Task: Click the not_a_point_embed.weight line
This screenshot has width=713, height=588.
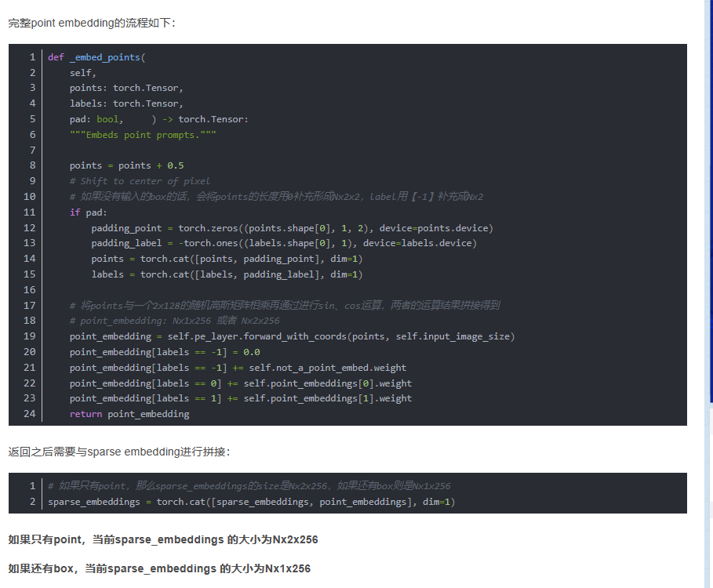Action: (238, 368)
